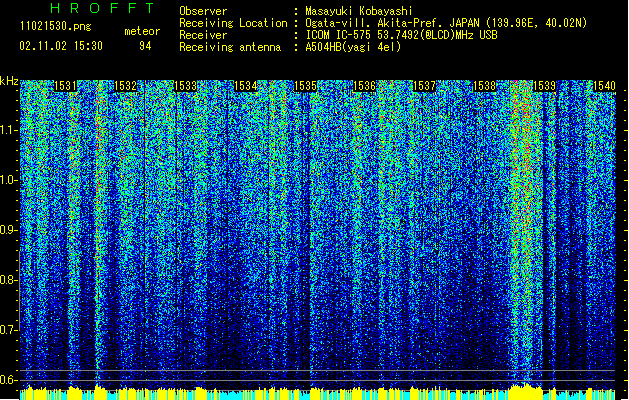Viewport: 629px width, 400px height.
Task: Click the Receiving Location label
Action: [x=233, y=23]
